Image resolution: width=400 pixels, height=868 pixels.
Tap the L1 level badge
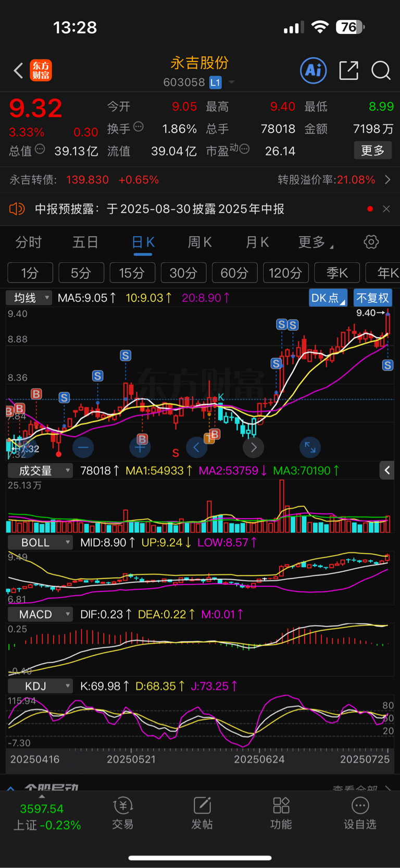pos(215,82)
